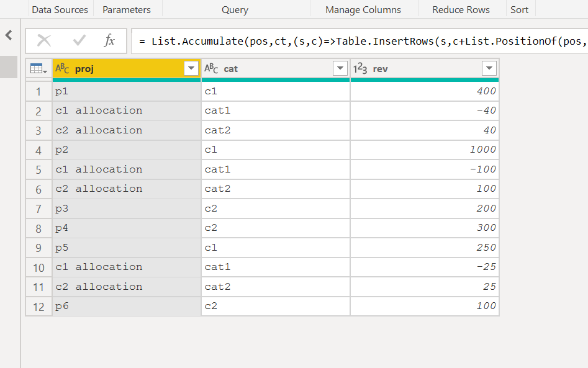Open the rev column filter dropdown
The width and height of the screenshot is (588, 368).
(489, 68)
